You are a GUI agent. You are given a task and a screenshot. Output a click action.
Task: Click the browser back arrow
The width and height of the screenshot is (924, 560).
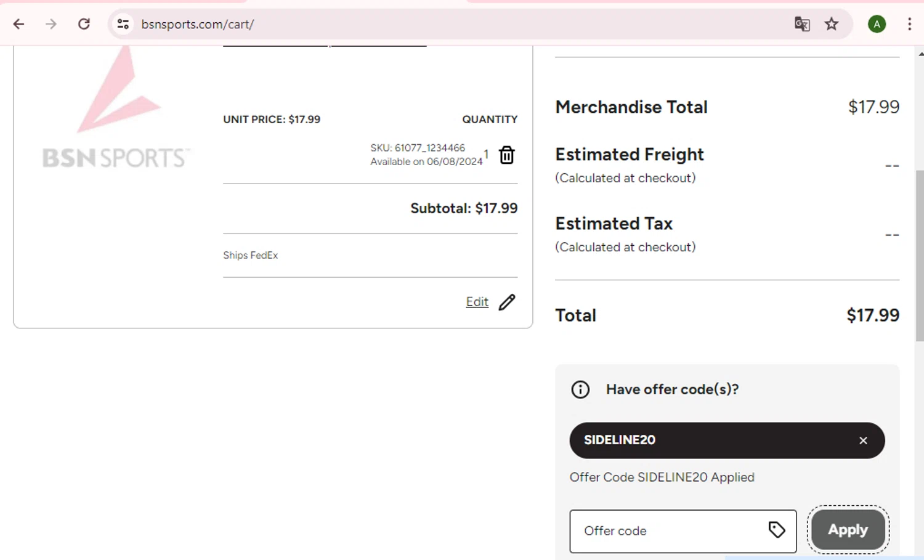19,24
